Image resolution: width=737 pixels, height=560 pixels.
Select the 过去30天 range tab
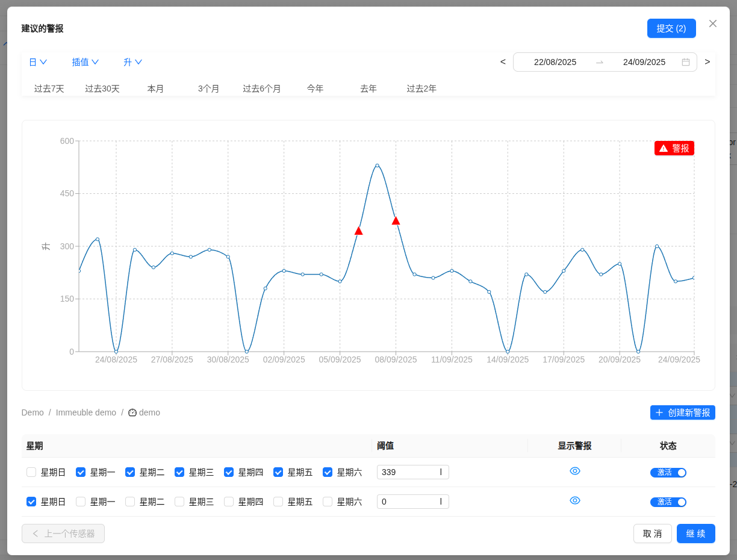102,89
